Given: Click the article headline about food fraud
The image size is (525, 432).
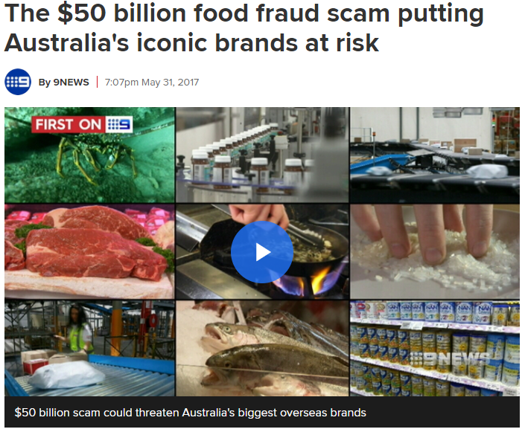Looking at the screenshot, I should 244,28.
